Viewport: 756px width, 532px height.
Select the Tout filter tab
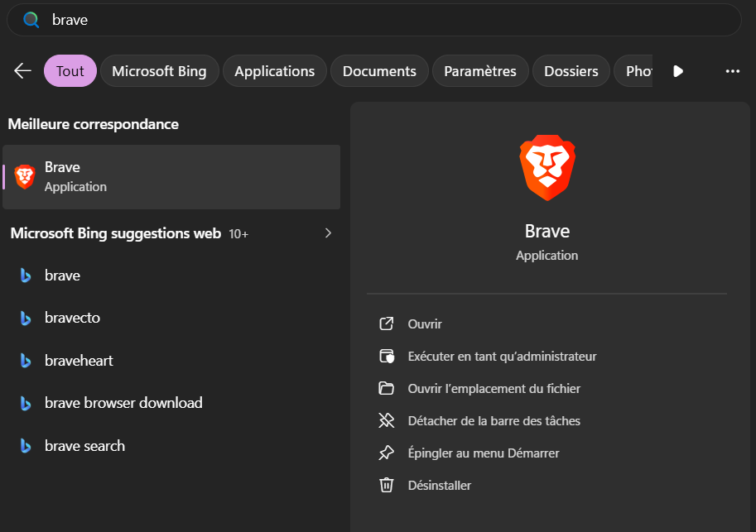70,71
